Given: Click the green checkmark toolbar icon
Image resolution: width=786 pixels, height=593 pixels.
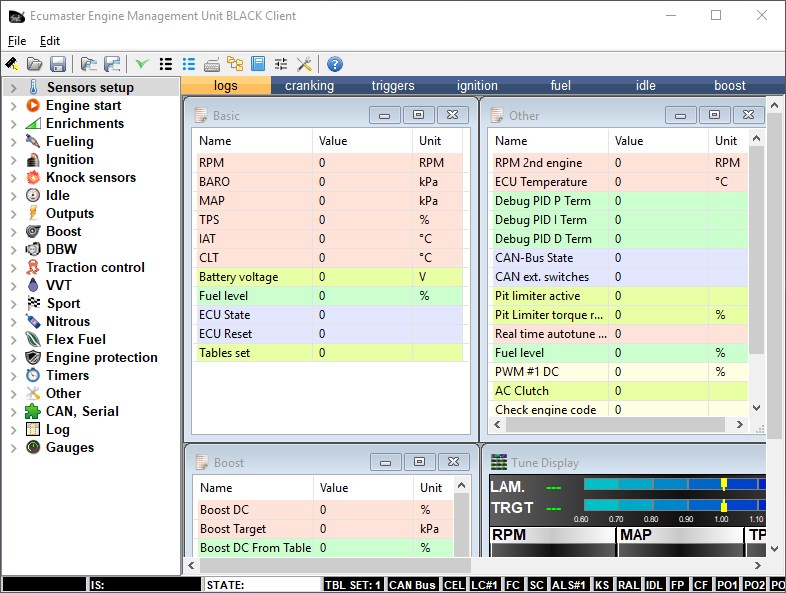Looking at the screenshot, I should click(x=142, y=64).
